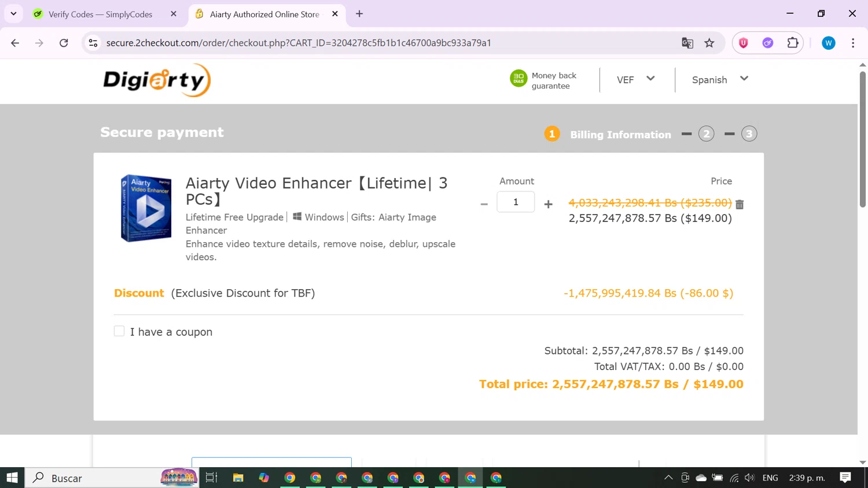Screen dimensions: 868x488
Task: Open File Explorer from the taskbar
Action: coord(238,478)
